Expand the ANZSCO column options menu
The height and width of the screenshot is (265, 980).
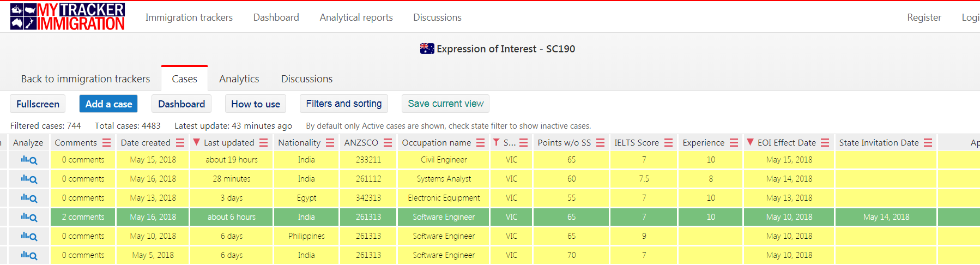388,143
